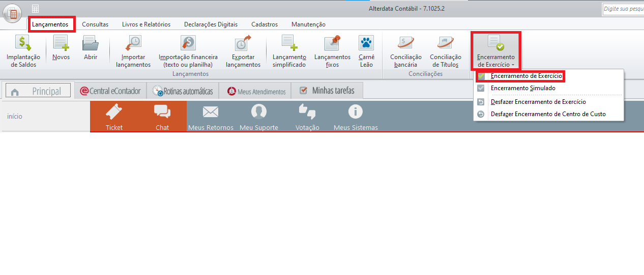Viewport: 644px width, 275px height.
Task: Open Conciliação bancária
Action: click(405, 52)
